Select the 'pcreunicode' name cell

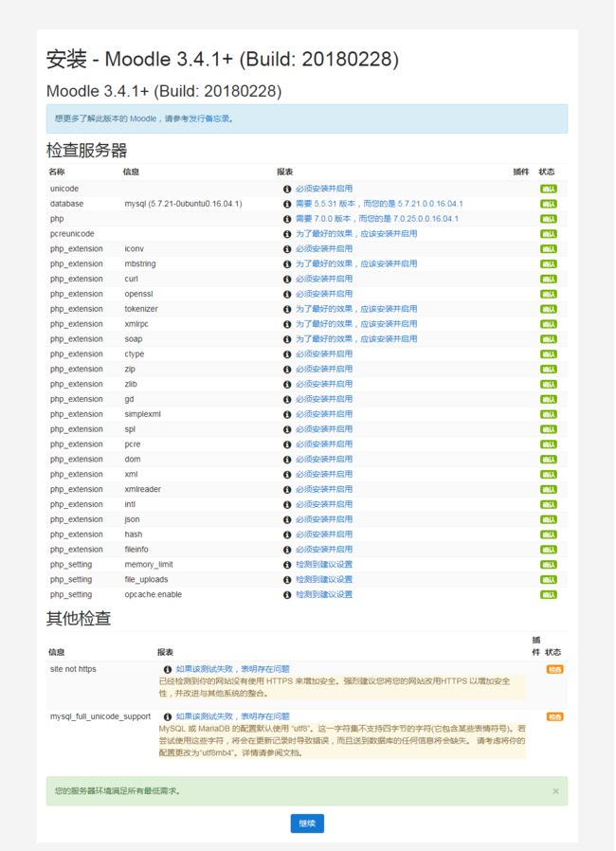pyautogui.click(x=72, y=234)
